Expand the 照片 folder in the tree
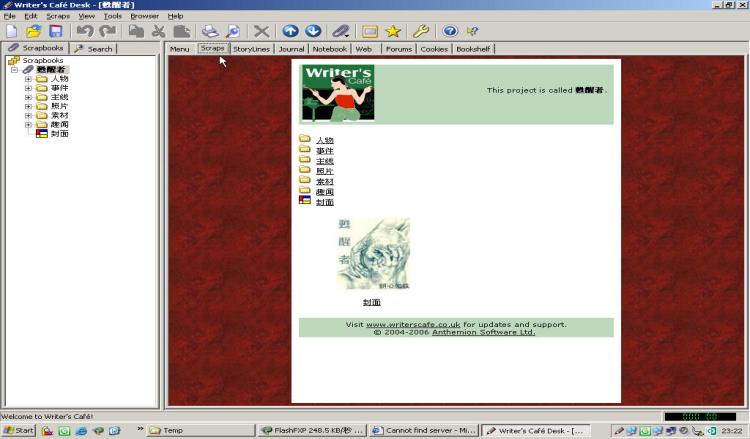Screen dimensions: 750x439 (x=28, y=106)
